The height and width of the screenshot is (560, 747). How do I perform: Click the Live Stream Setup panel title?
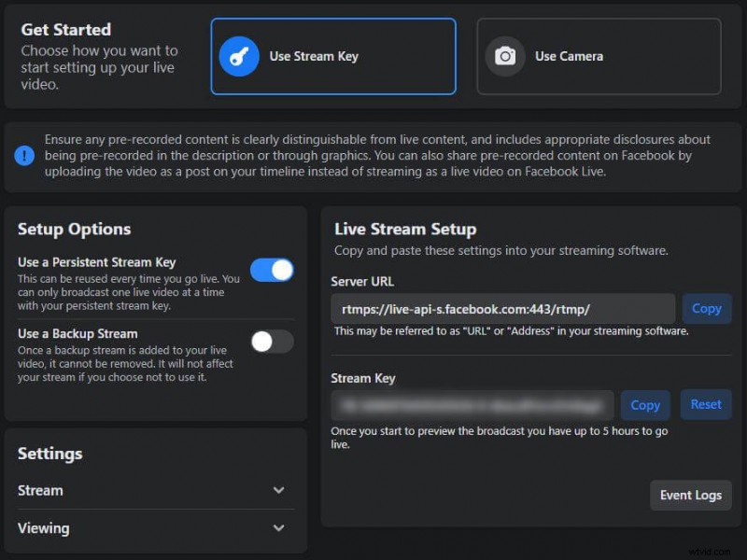(x=404, y=229)
